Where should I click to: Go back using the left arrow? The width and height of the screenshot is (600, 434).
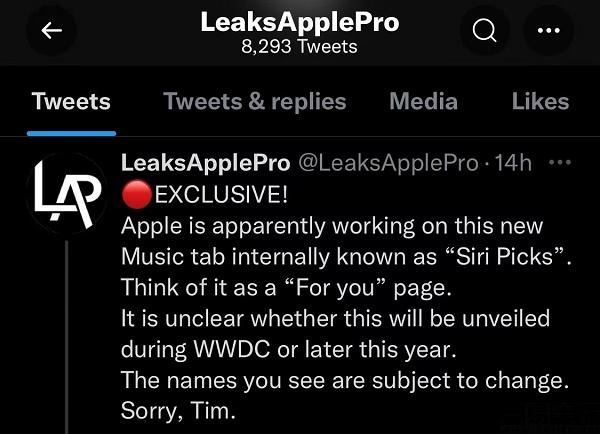click(51, 31)
